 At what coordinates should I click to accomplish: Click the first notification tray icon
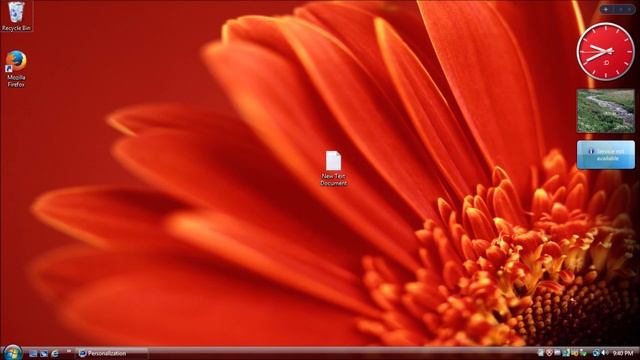coord(540,353)
